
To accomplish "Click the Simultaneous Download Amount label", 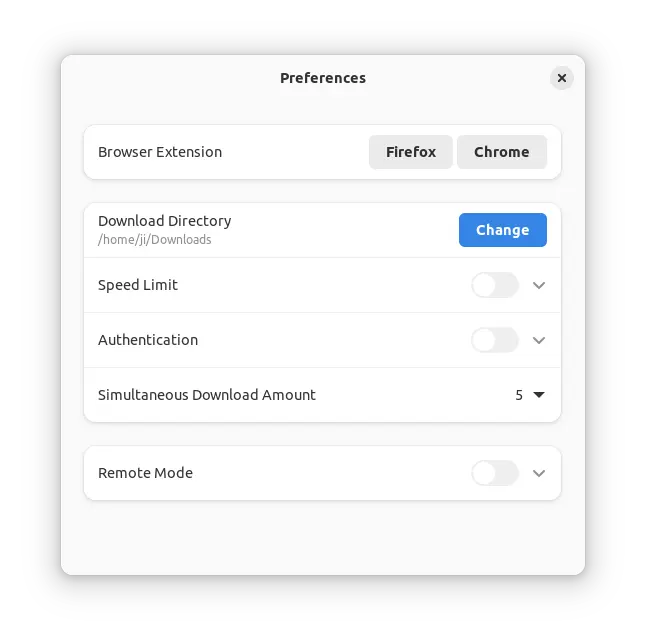I will click(x=207, y=395).
